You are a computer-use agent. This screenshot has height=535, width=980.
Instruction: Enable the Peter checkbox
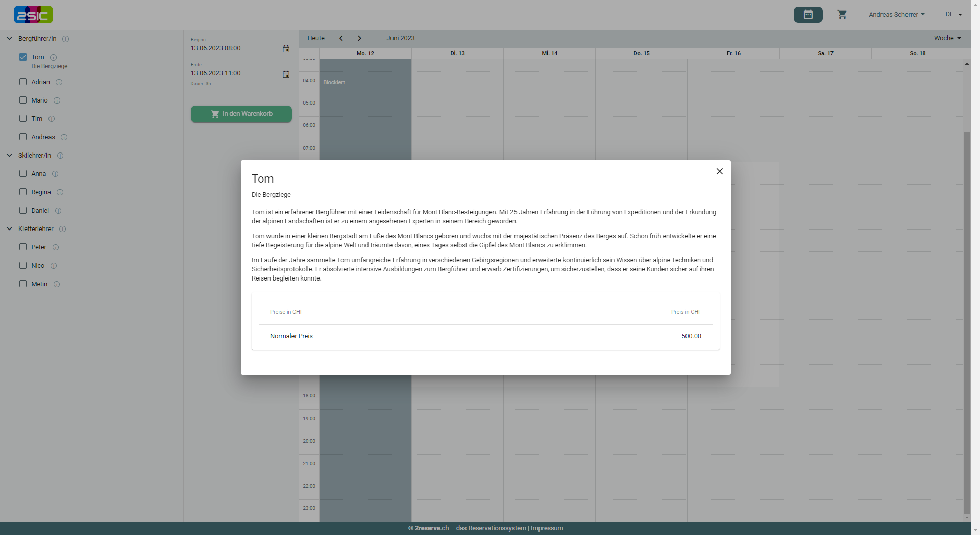pos(23,247)
